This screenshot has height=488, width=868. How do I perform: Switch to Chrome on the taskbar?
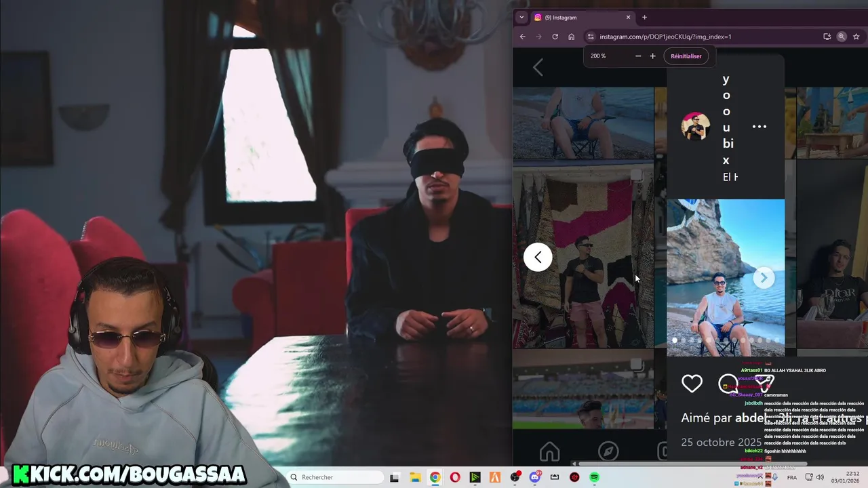coord(435,477)
